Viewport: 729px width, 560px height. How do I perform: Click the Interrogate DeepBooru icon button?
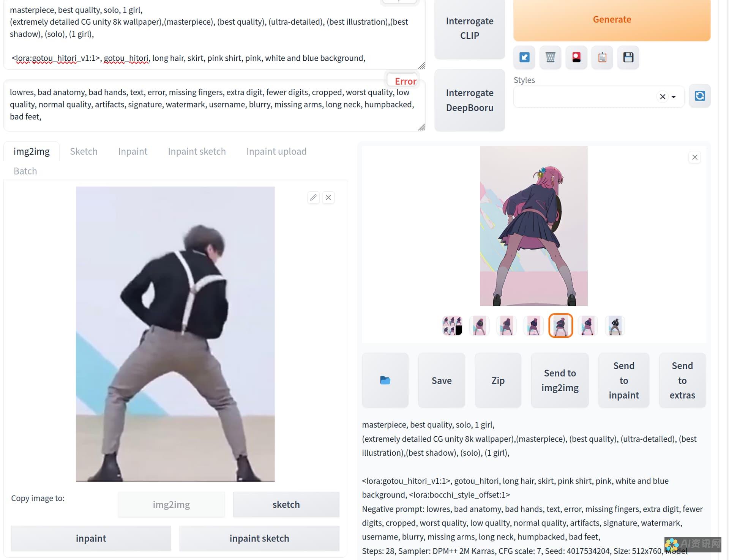tap(470, 99)
